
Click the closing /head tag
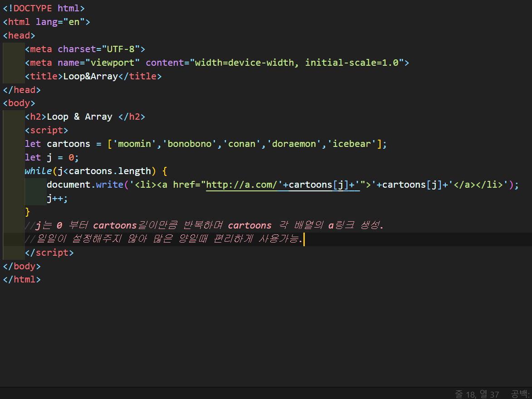(22, 90)
